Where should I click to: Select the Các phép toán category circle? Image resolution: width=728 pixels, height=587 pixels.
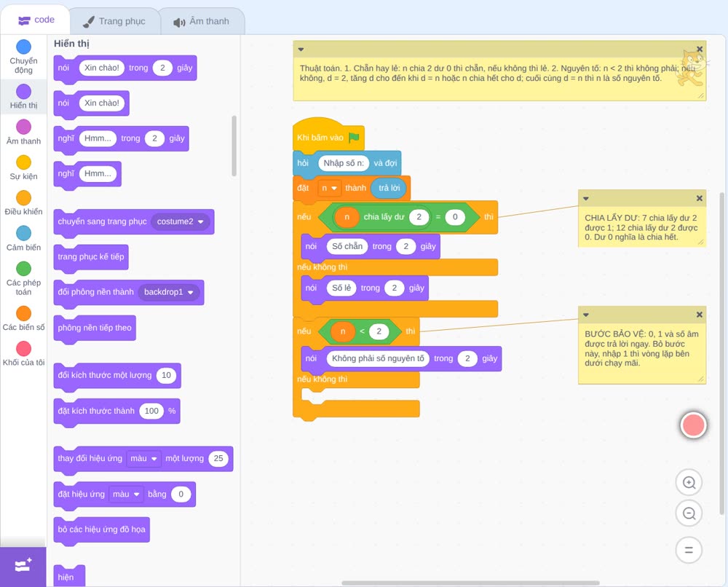[24, 269]
